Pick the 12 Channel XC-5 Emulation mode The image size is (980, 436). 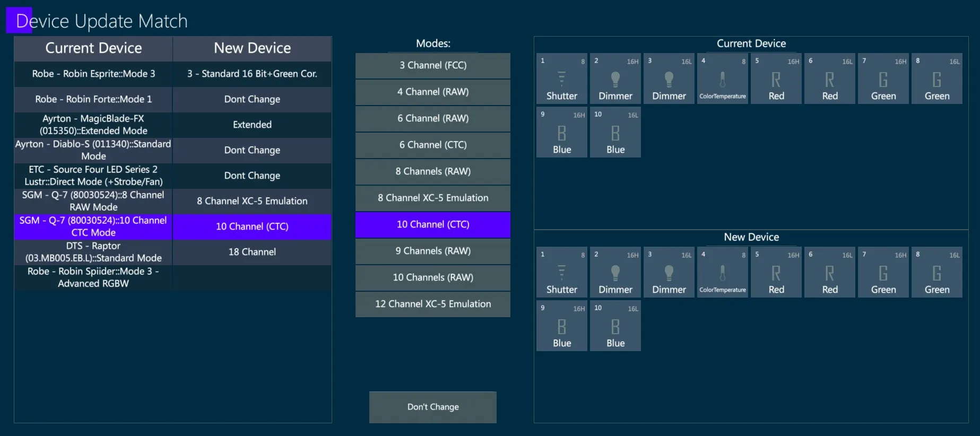tap(433, 304)
